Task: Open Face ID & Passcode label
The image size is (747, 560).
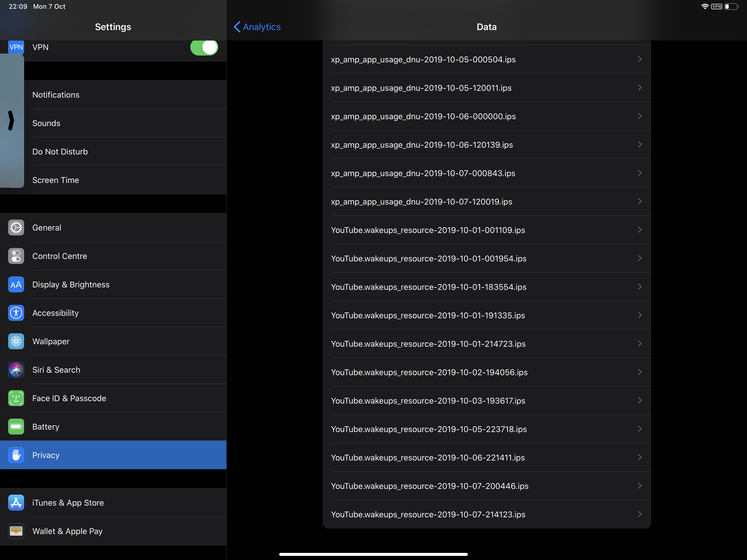Action: [x=69, y=398]
